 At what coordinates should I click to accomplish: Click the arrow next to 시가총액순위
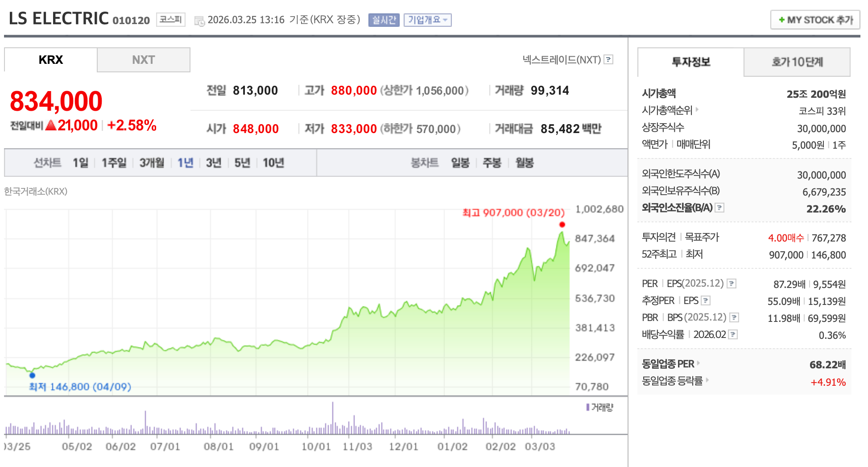tap(697, 109)
